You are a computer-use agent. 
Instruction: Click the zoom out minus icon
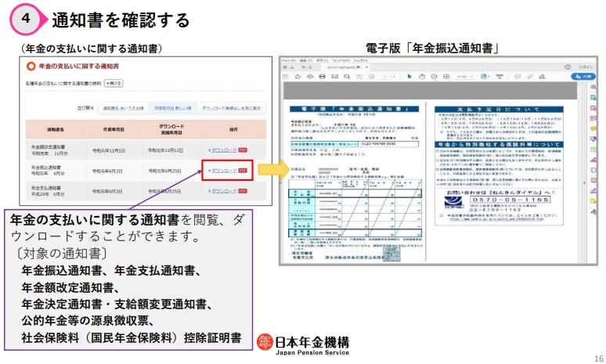(434, 77)
